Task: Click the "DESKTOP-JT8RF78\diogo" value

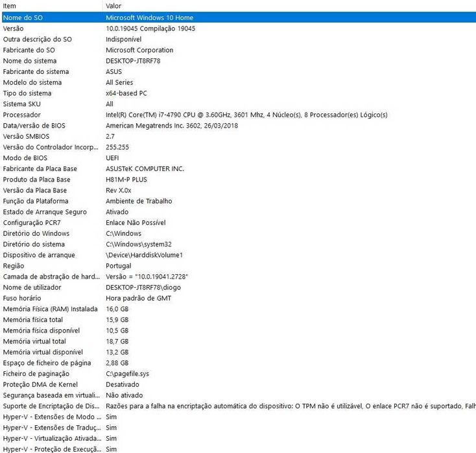Action: pos(143,287)
